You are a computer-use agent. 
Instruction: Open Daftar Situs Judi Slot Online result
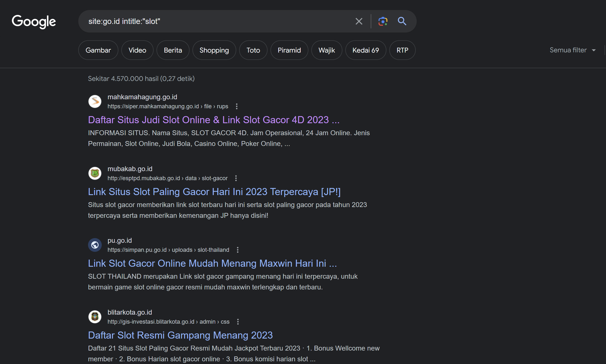click(213, 120)
